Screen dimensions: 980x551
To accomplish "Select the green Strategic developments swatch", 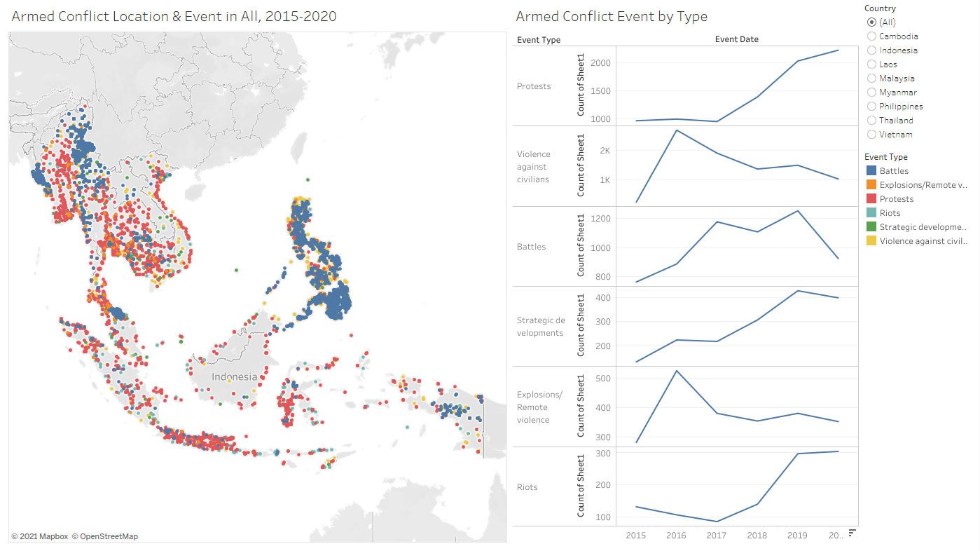I will click(x=871, y=227).
